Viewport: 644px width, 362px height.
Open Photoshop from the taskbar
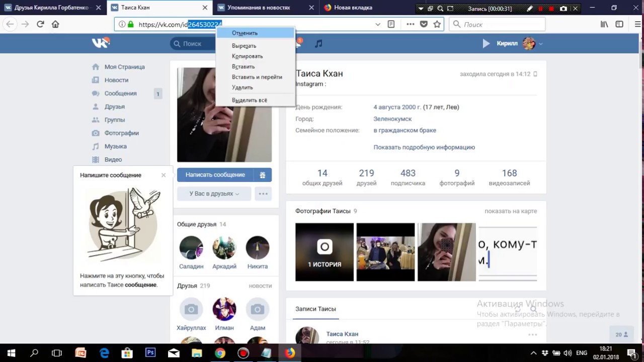150,353
